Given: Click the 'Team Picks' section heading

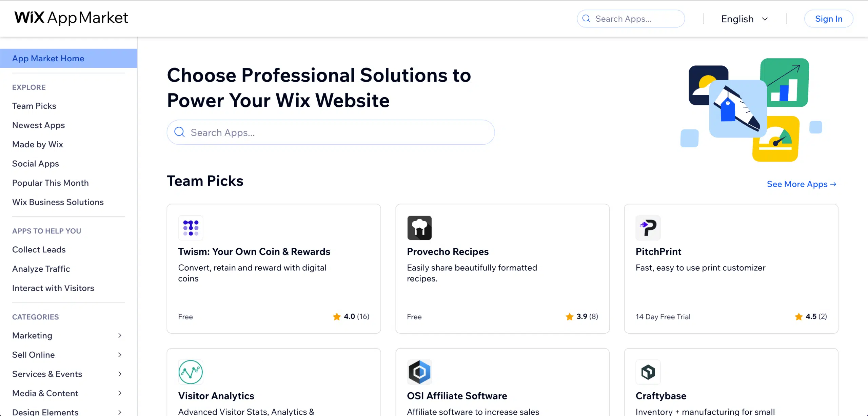Looking at the screenshot, I should click(x=205, y=181).
